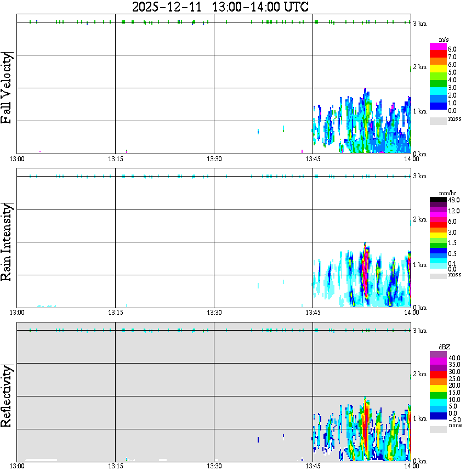Click 'miss' label in the m/s legend
This screenshot has height=476, width=466.
tap(454, 118)
